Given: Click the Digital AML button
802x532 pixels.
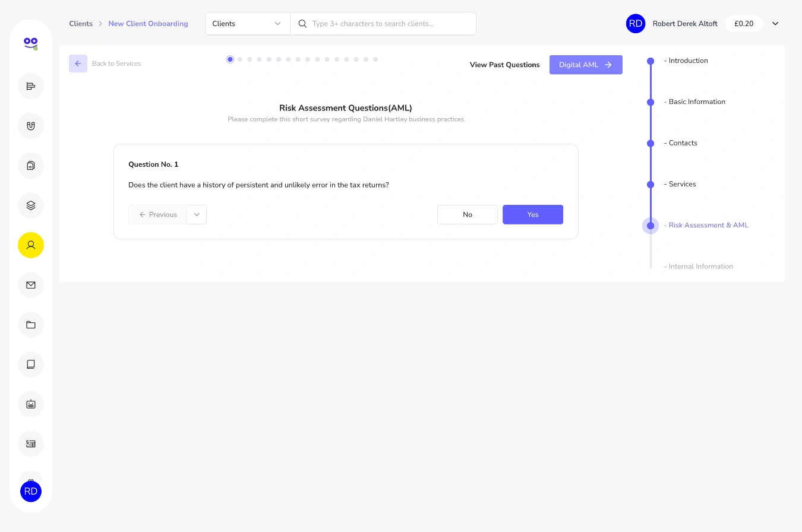Looking at the screenshot, I should point(586,65).
